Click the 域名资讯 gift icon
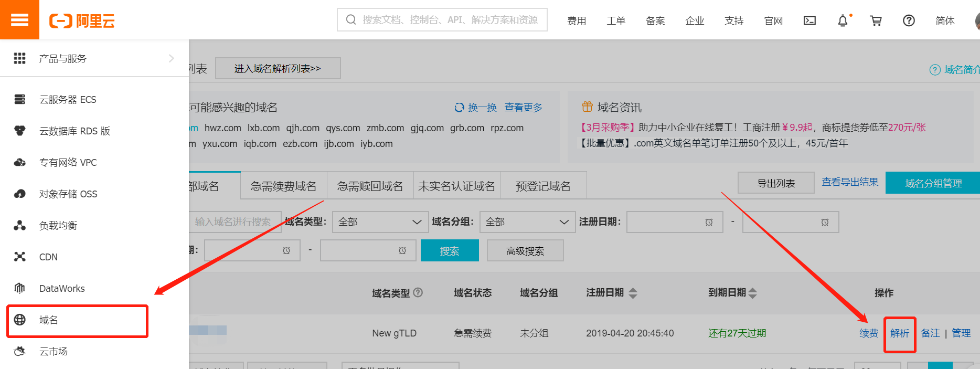 pos(587,107)
